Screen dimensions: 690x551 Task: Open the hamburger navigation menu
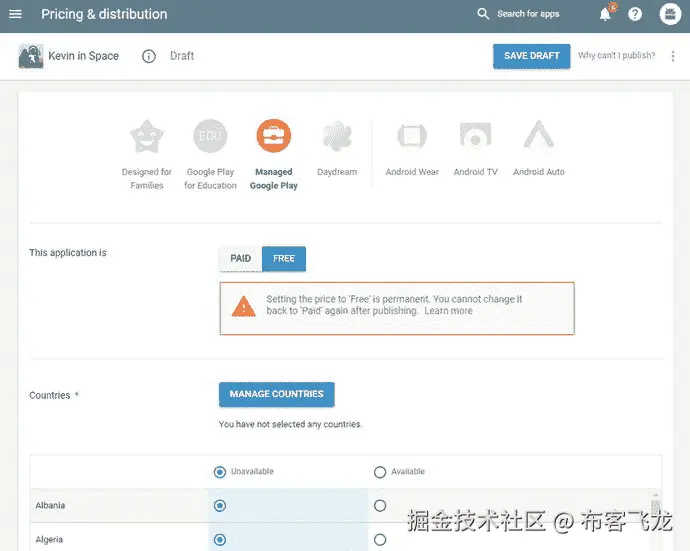click(x=15, y=14)
